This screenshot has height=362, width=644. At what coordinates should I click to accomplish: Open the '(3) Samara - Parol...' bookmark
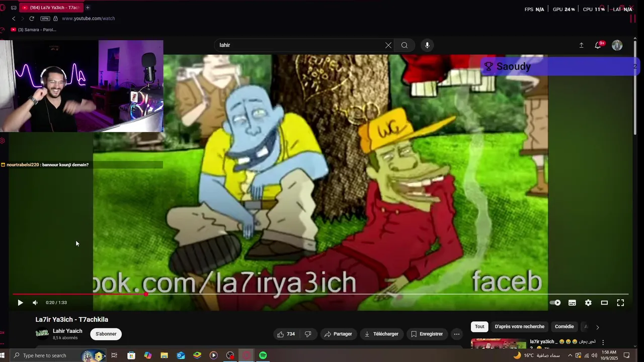pos(33,30)
